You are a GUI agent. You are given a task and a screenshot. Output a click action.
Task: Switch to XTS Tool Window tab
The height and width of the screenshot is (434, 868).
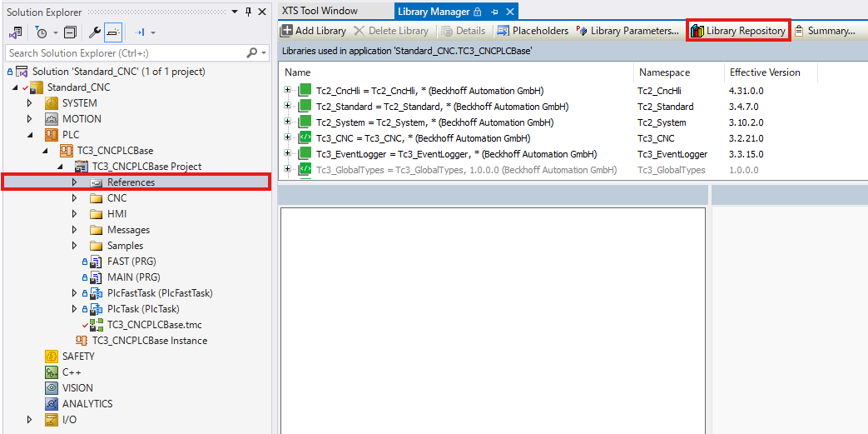[x=320, y=11]
